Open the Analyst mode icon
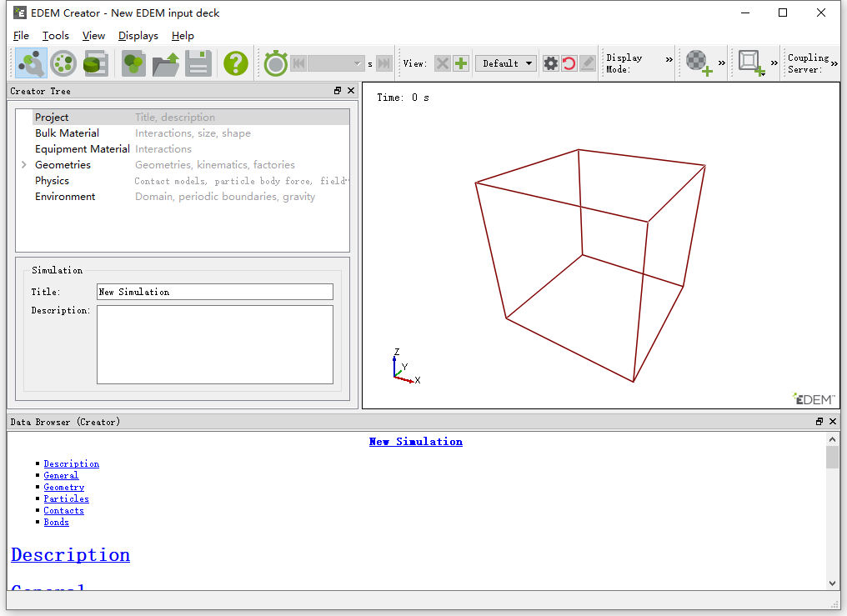Image resolution: width=847 pixels, height=616 pixels. pos(96,63)
